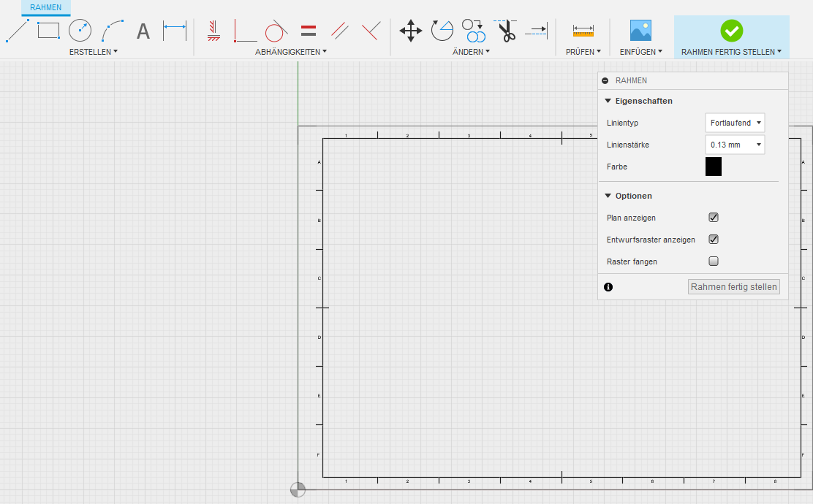Select the RAHMEN tab
Screen dimensions: 813x504
[x=45, y=8]
